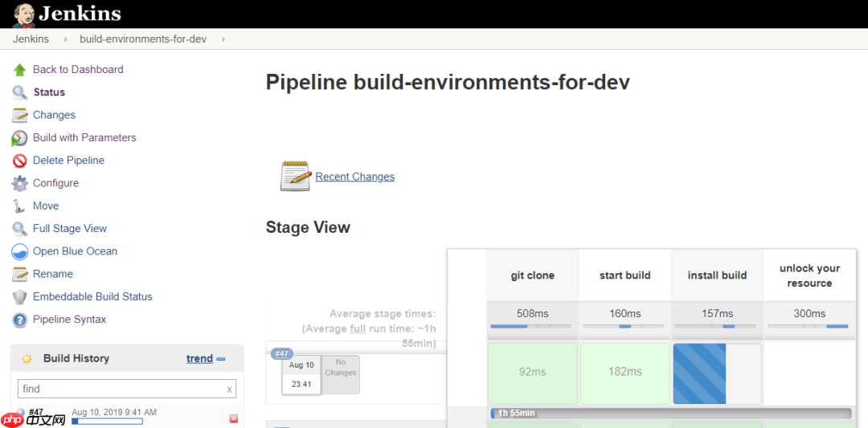The width and height of the screenshot is (868, 428).
Task: Click the start build column header
Action: tap(625, 275)
